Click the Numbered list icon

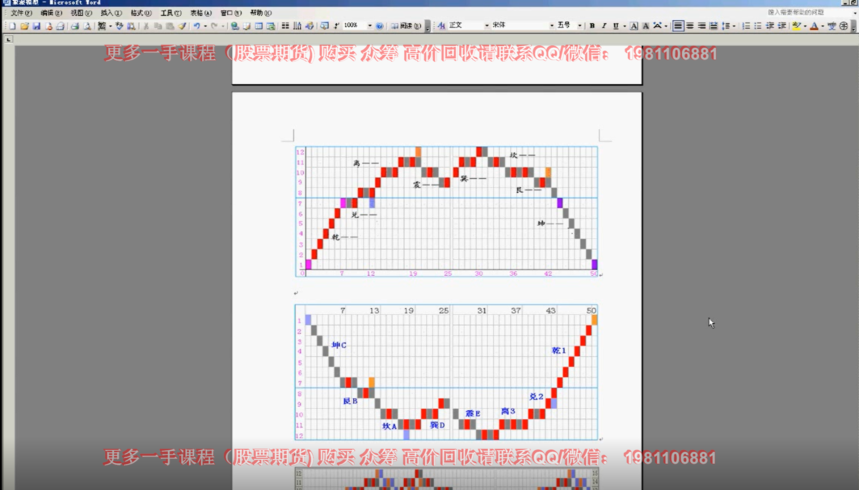(746, 26)
